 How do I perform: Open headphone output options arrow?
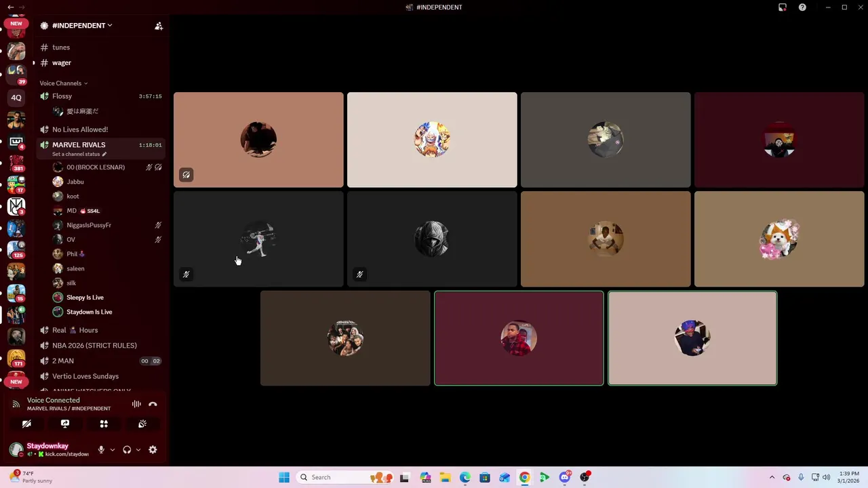coord(138,450)
